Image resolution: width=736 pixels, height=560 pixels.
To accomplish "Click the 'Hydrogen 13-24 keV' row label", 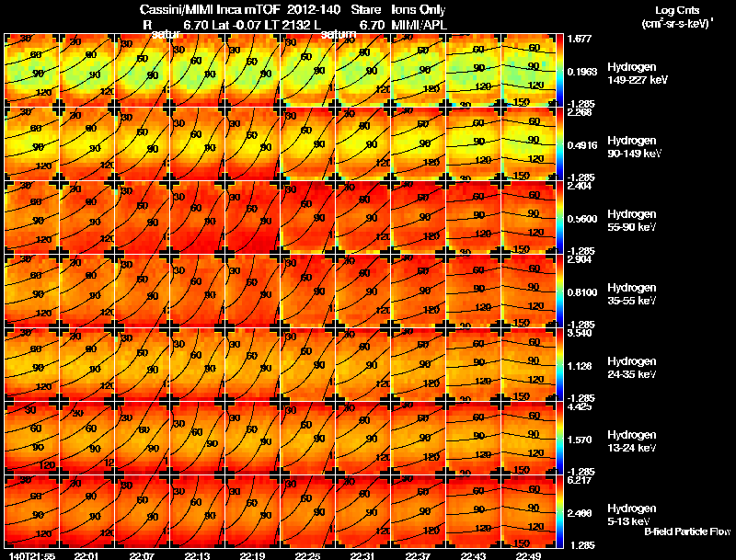I will click(632, 441).
